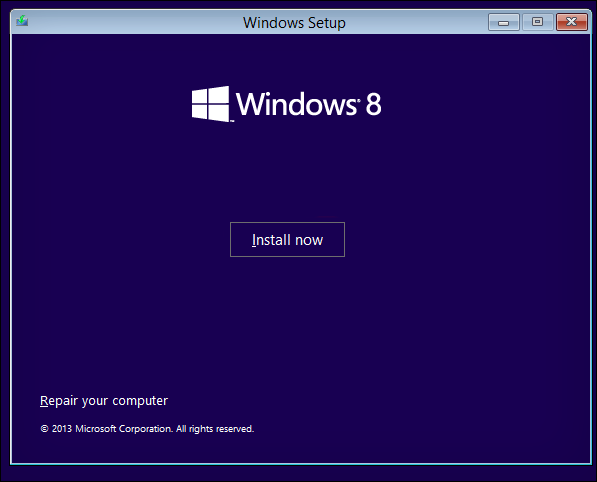The height and width of the screenshot is (482, 597).
Task: Click the Windows Setup title text
Action: point(294,22)
